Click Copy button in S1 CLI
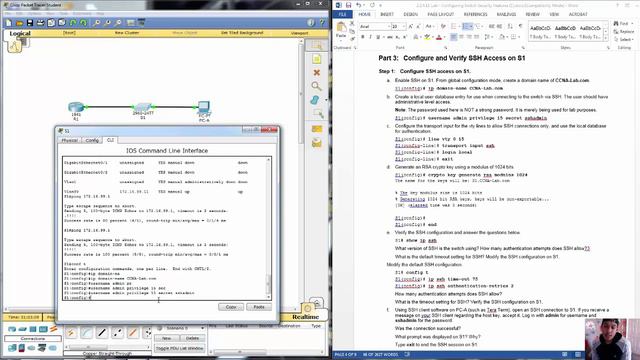640x360 pixels. click(x=231, y=307)
